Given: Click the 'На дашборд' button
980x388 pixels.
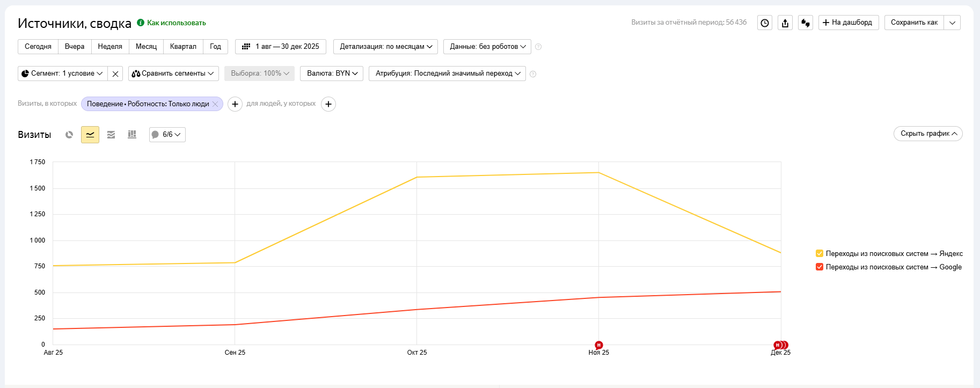Looking at the screenshot, I should point(848,23).
